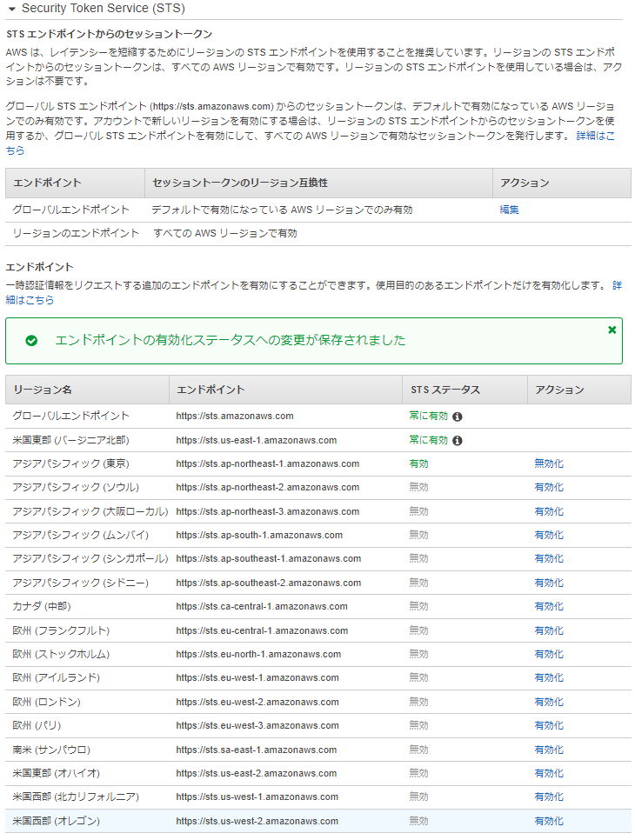The image size is (635, 840).
Task: Click 有効化 for Europe London
Action: click(x=549, y=702)
